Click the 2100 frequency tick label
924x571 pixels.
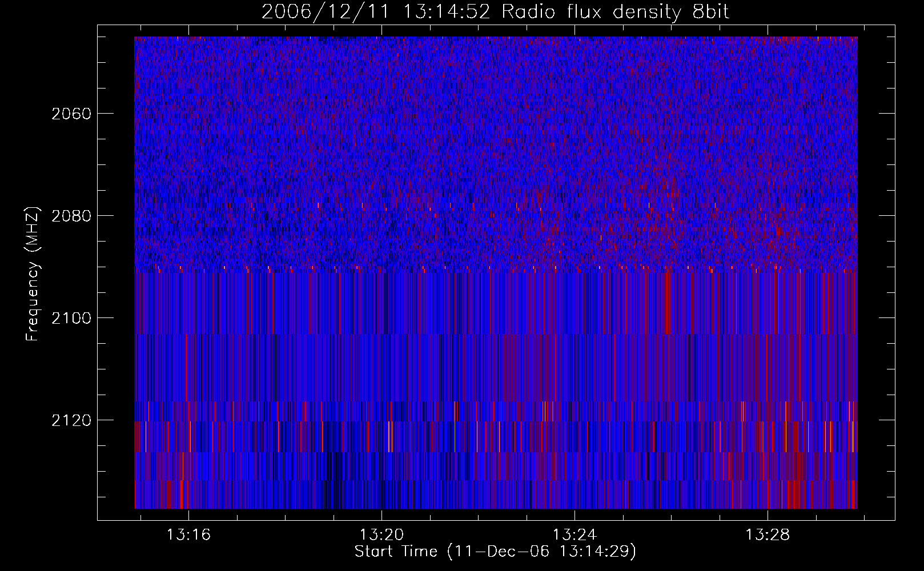click(71, 318)
